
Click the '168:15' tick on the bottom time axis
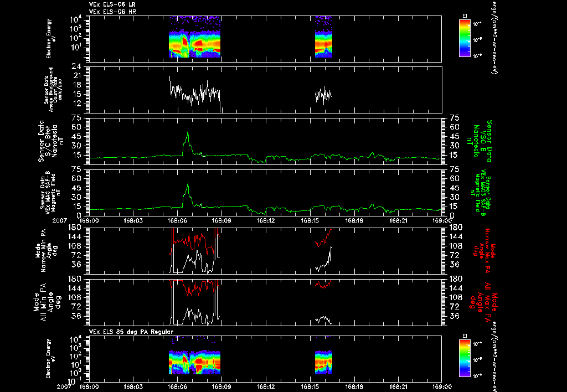click(x=310, y=386)
